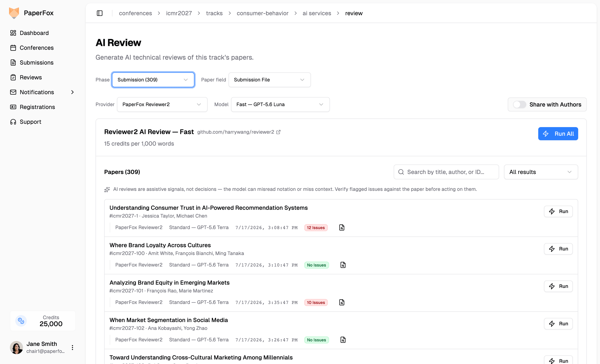
Task: Navigate to tracks breadcrumb
Action: [214, 13]
